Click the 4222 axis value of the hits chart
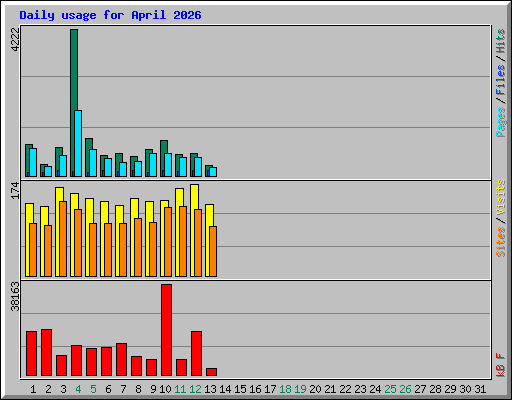The height and width of the screenshot is (400, 512). point(15,40)
